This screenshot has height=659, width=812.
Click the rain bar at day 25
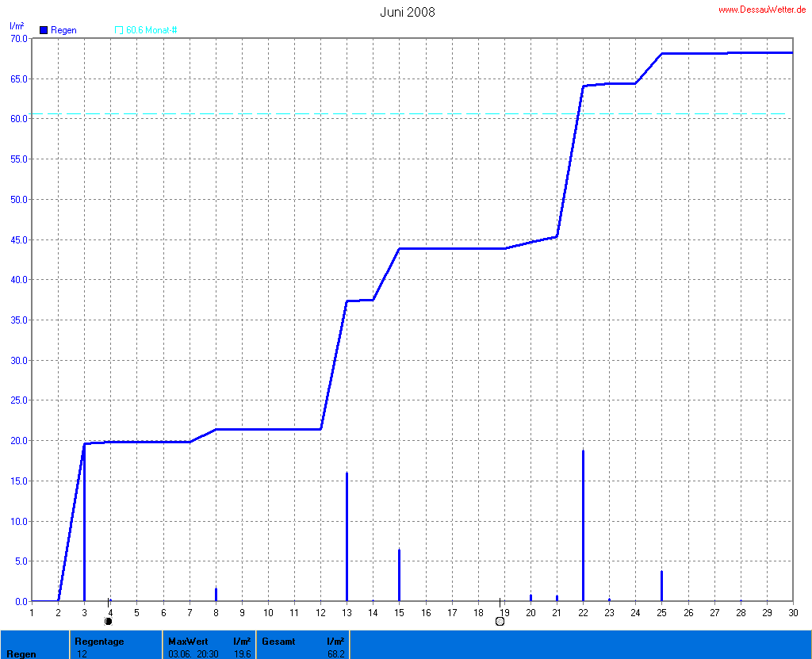[x=661, y=587]
